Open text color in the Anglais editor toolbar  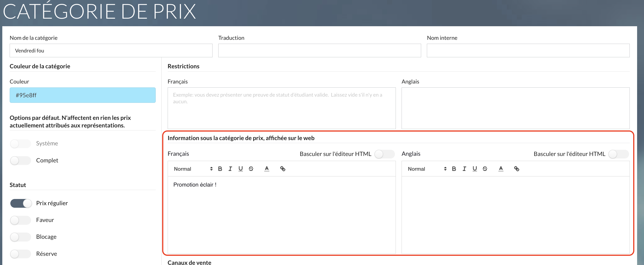coord(501,169)
